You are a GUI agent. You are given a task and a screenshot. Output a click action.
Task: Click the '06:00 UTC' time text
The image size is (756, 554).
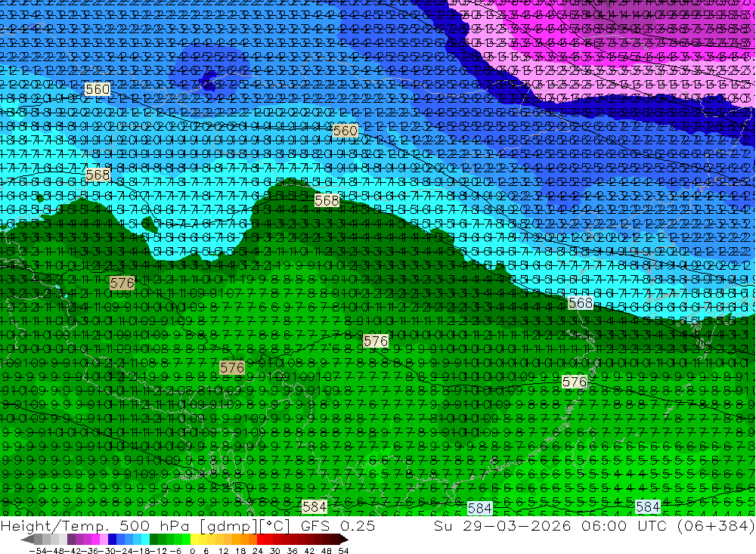point(624,525)
